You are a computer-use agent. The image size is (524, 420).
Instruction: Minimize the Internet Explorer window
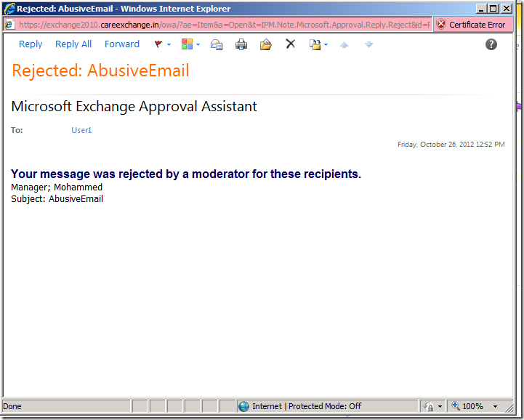(x=481, y=8)
